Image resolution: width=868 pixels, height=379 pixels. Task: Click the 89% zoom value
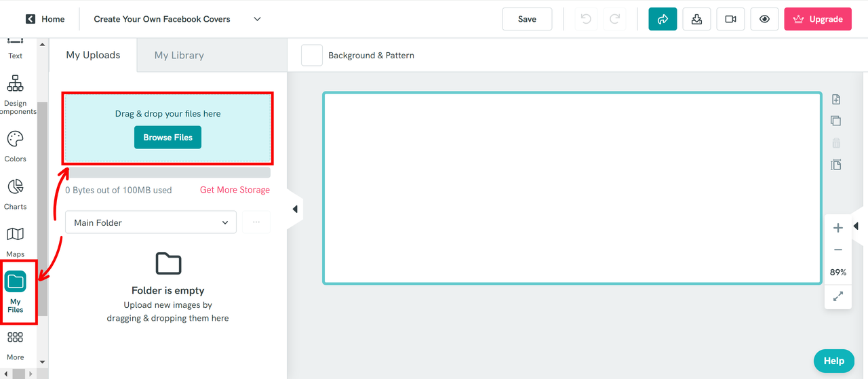point(838,273)
